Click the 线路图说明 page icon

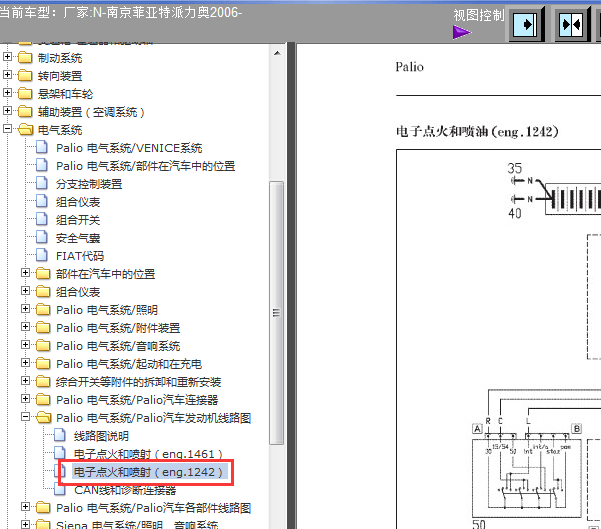click(x=60, y=435)
